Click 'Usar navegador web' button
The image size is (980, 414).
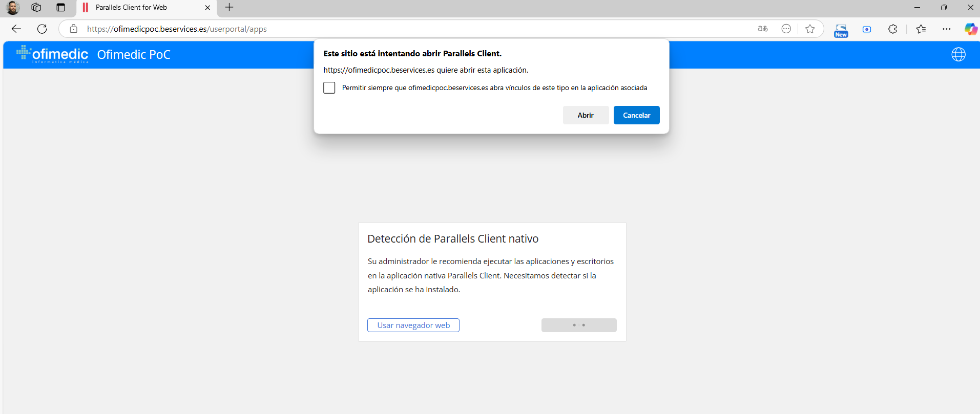point(413,325)
